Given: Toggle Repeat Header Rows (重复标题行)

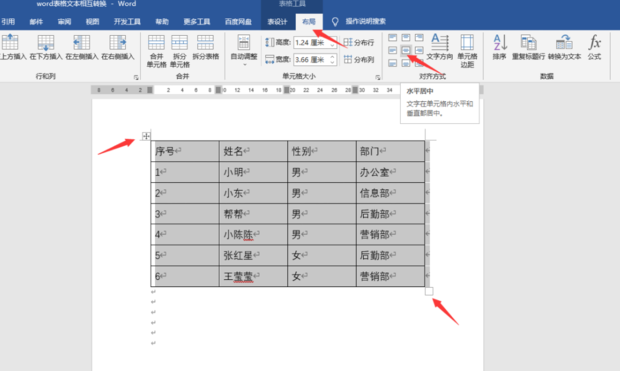Looking at the screenshot, I should tap(528, 47).
